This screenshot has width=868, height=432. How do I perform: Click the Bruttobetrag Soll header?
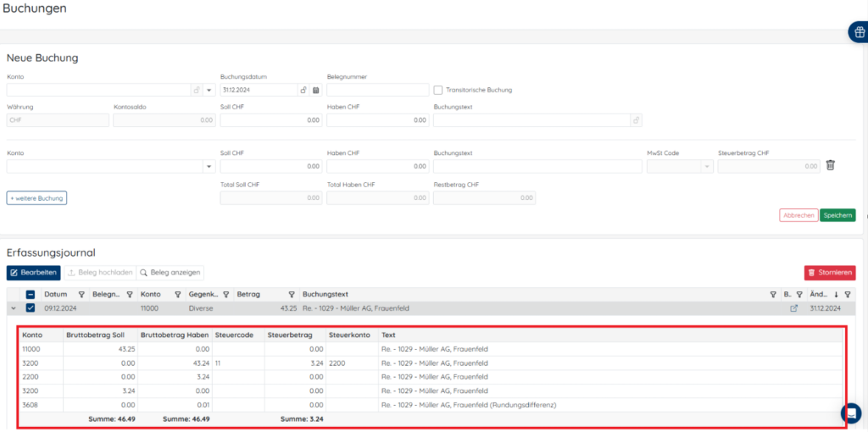(x=93, y=335)
